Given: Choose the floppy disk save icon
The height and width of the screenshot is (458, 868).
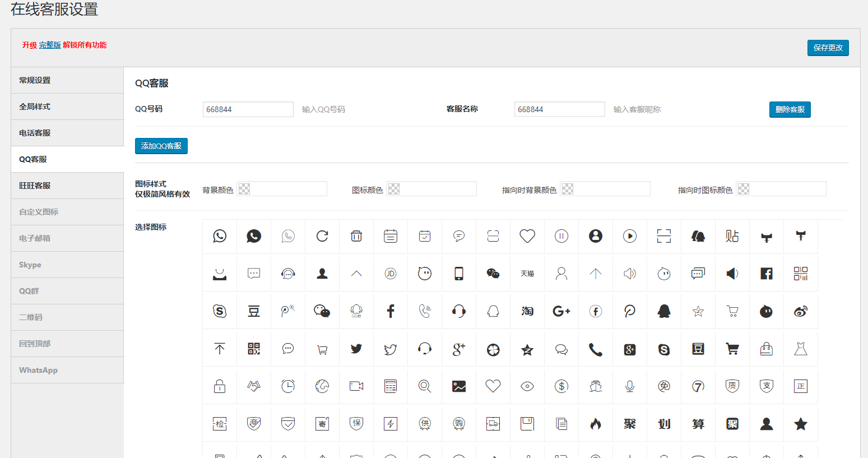Looking at the screenshot, I should pos(527,424).
